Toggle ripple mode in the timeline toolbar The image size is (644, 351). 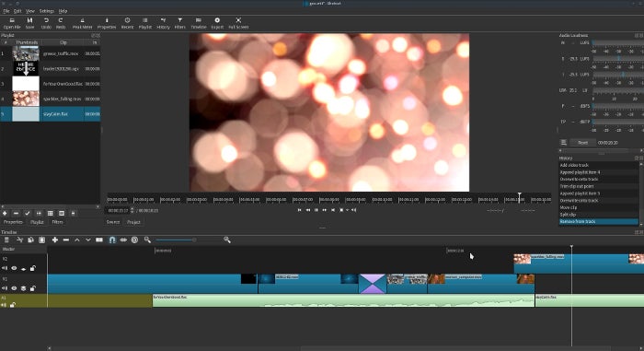tap(134, 240)
